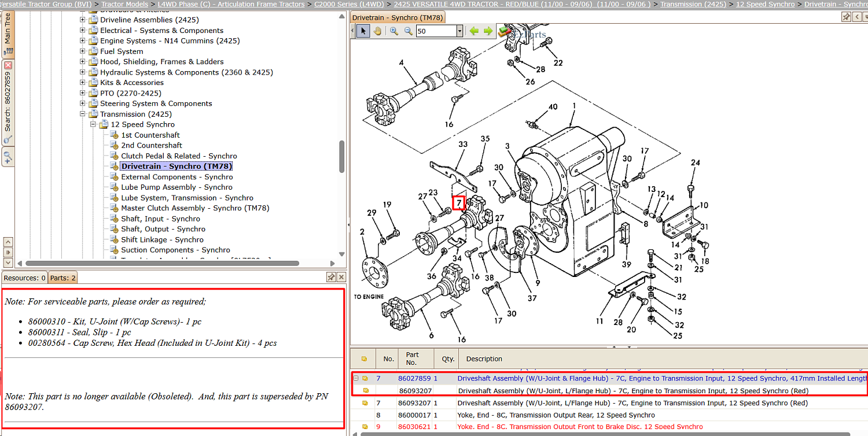The width and height of the screenshot is (868, 436).
Task: Open Clutch Pedal & Related - Synchro
Action: pos(179,156)
